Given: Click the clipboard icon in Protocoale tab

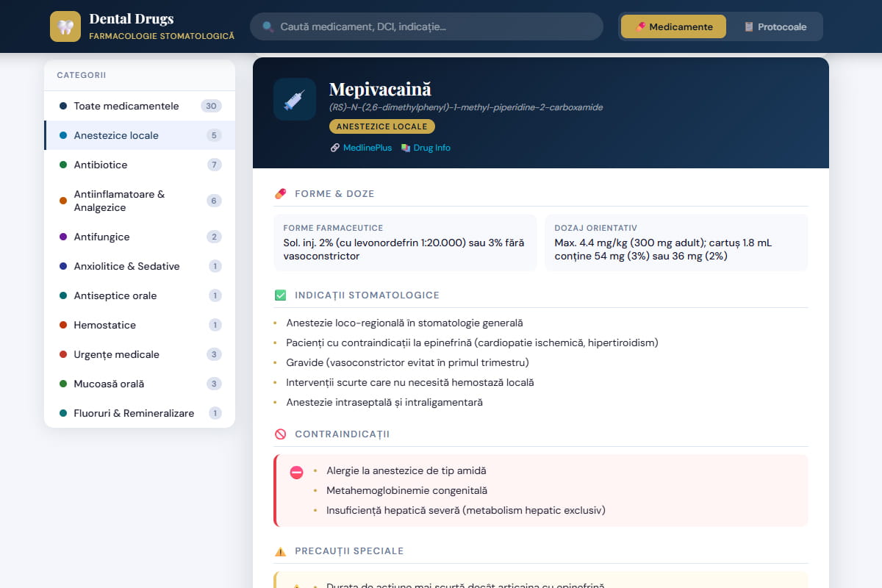Looking at the screenshot, I should pos(749,26).
